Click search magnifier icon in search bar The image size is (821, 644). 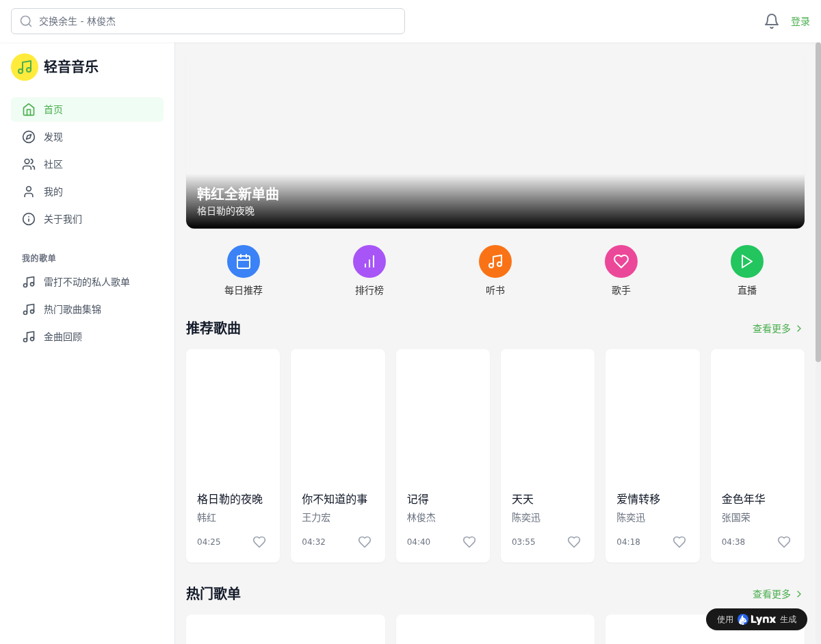26,21
